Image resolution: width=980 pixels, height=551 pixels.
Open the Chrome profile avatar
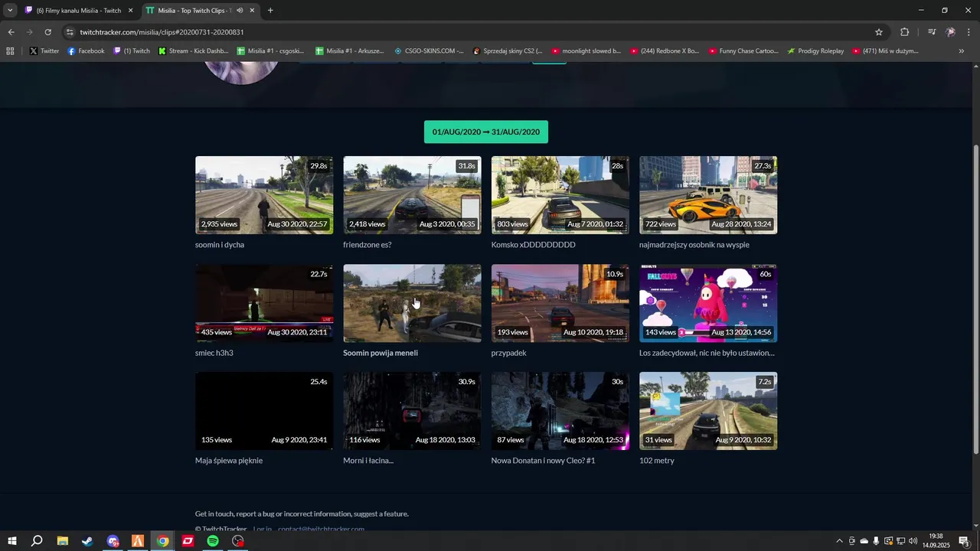pos(950,32)
